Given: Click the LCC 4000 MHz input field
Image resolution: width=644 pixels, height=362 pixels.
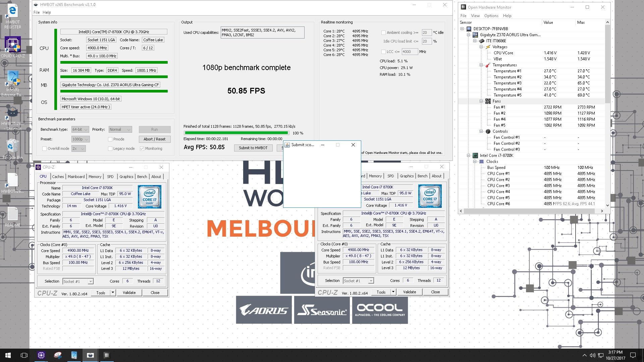Looking at the screenshot, I should 410,52.
